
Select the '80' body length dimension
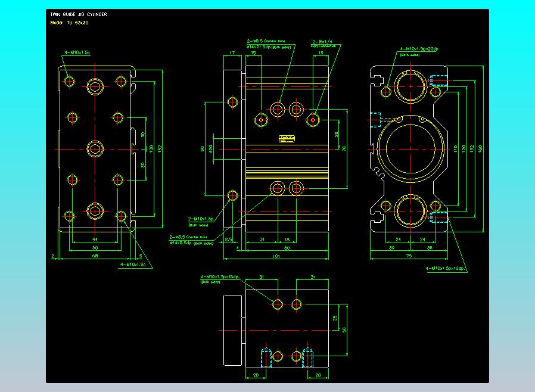(287, 248)
